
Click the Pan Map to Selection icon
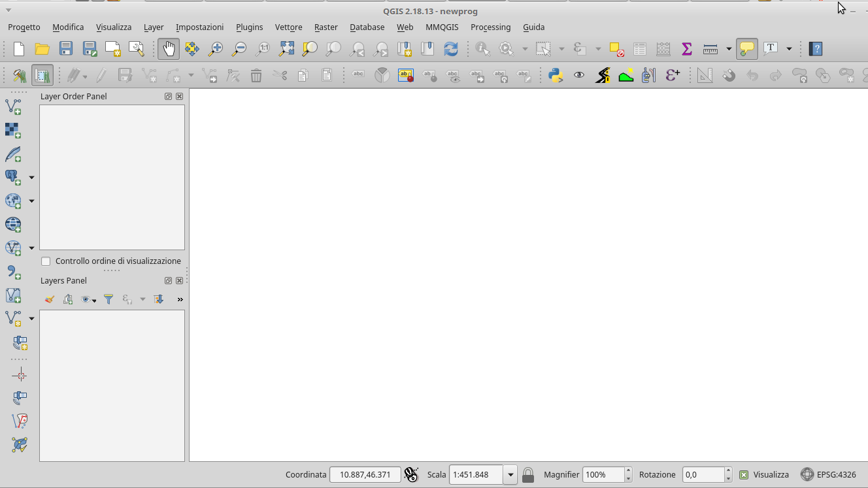coord(192,49)
